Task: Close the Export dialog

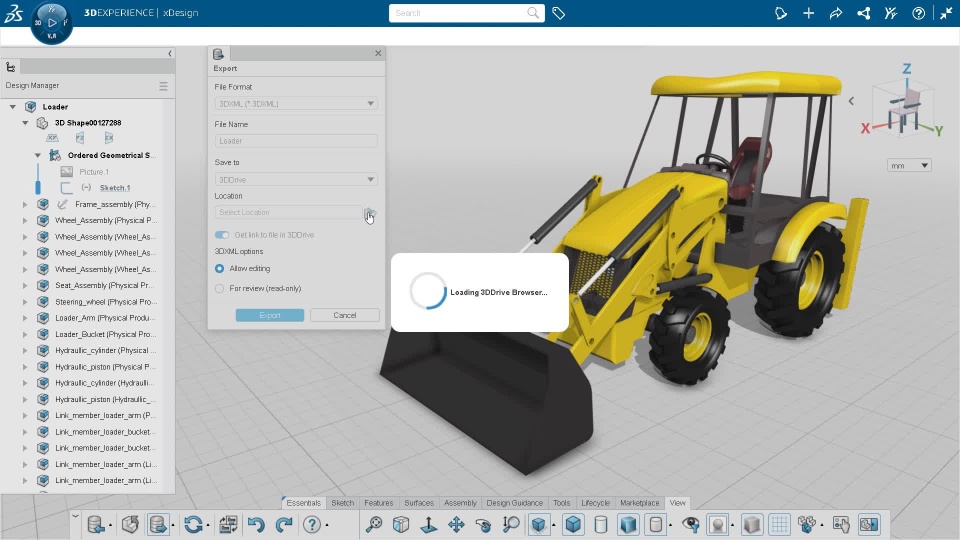Action: click(x=378, y=53)
